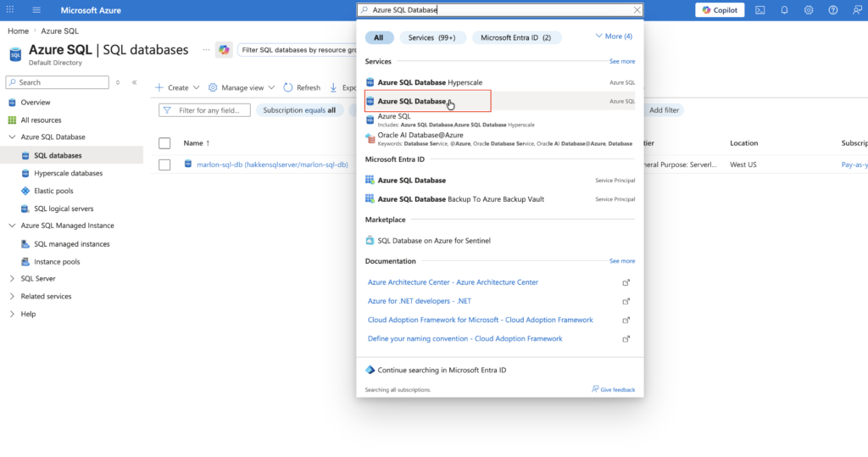Check the marlon-sql-db row checkbox

[x=164, y=165]
